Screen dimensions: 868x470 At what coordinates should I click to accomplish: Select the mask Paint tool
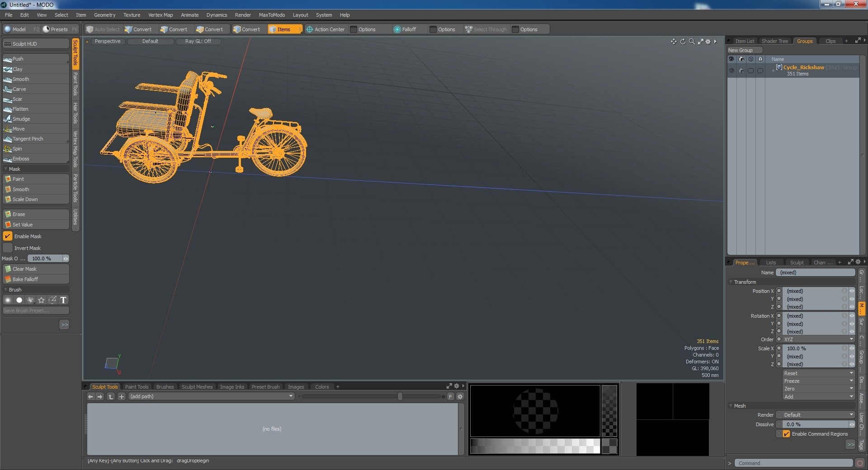pyautogui.click(x=36, y=179)
